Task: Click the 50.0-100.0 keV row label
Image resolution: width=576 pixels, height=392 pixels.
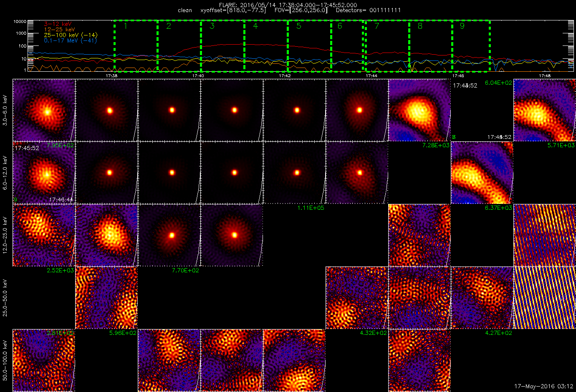Action: point(5,361)
